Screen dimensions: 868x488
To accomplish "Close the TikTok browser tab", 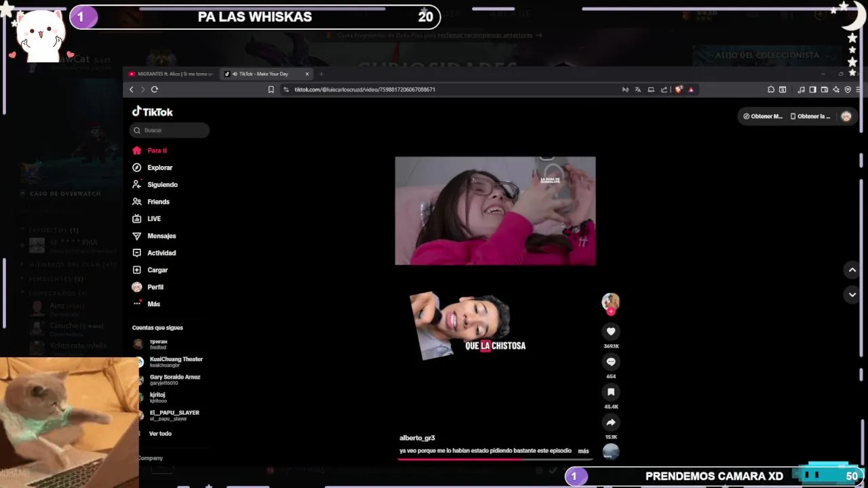I will pos(307,74).
